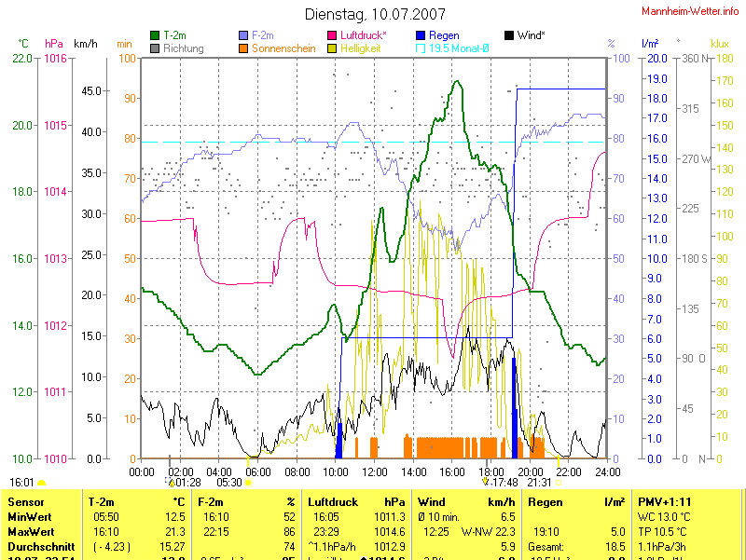Image resolution: width=746 pixels, height=560 pixels.
Task: Select the 'Richtung' legend label
Action: (184, 48)
